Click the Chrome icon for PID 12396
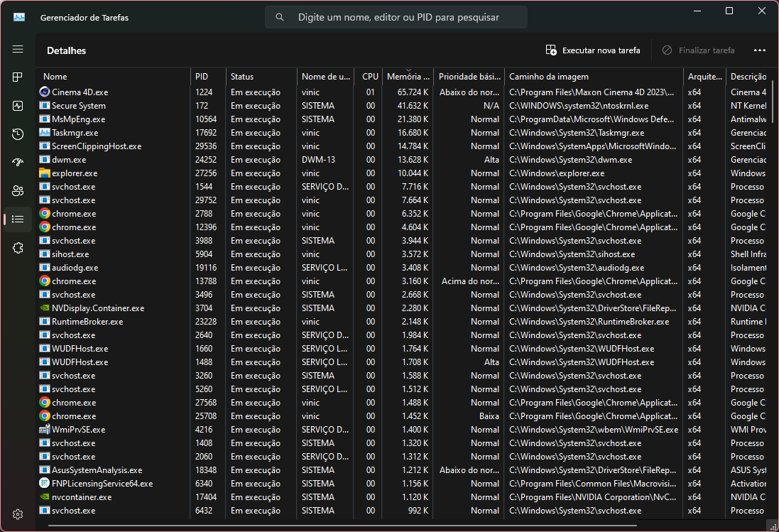This screenshot has width=779, height=532. tap(45, 227)
